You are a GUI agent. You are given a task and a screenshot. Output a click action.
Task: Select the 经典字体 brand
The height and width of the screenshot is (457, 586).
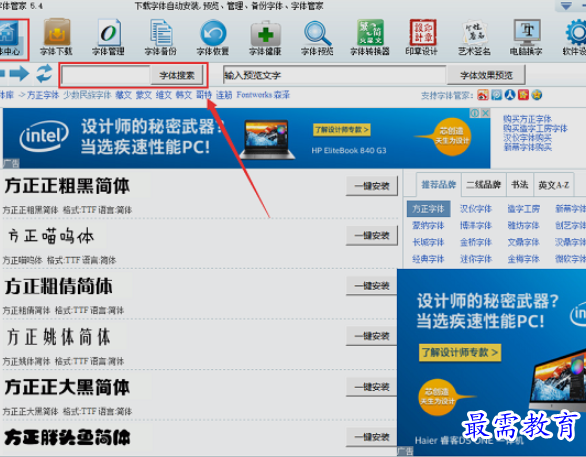(428, 259)
